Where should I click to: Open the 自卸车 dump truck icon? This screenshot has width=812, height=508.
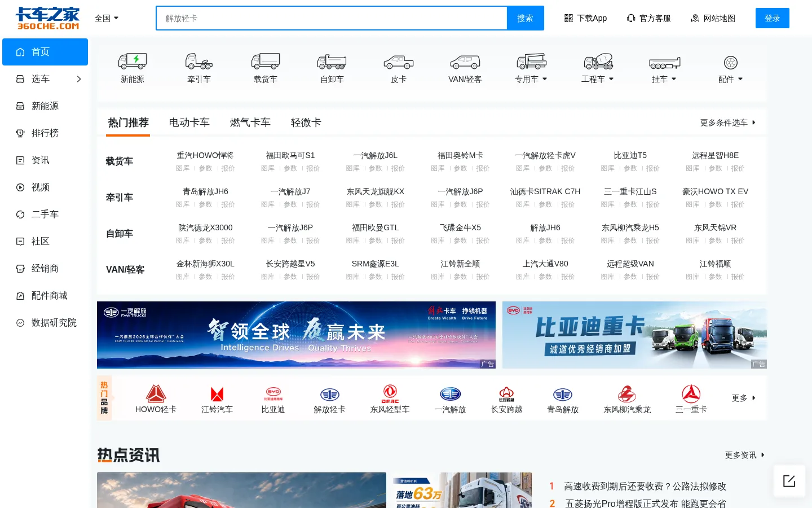click(332, 62)
